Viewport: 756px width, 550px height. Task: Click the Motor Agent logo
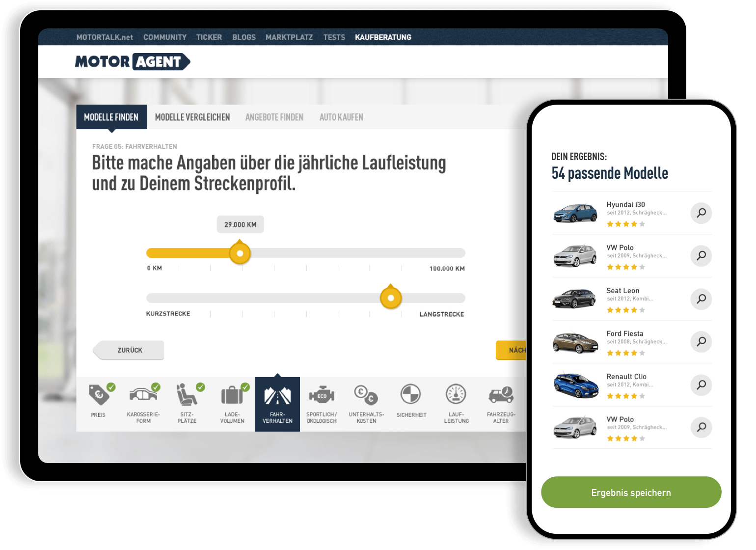point(133,61)
